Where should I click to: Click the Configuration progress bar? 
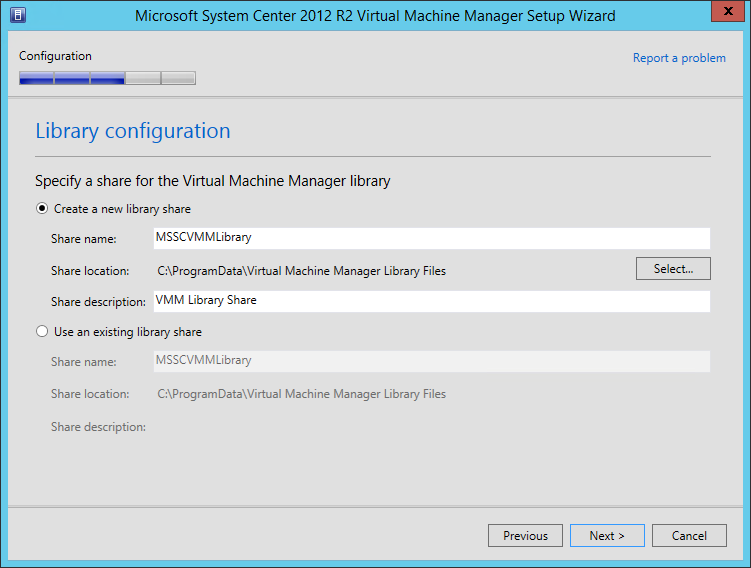tap(107, 78)
